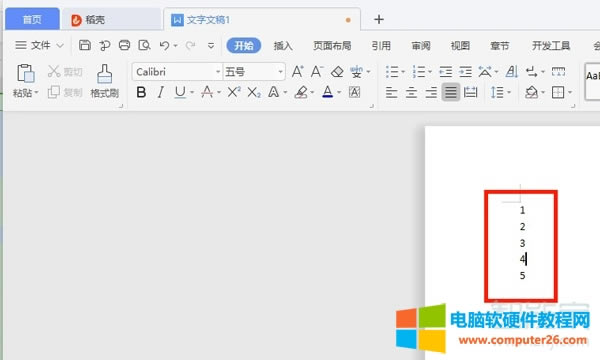Apply text highlight color pen
The image size is (600, 360).
(301, 92)
